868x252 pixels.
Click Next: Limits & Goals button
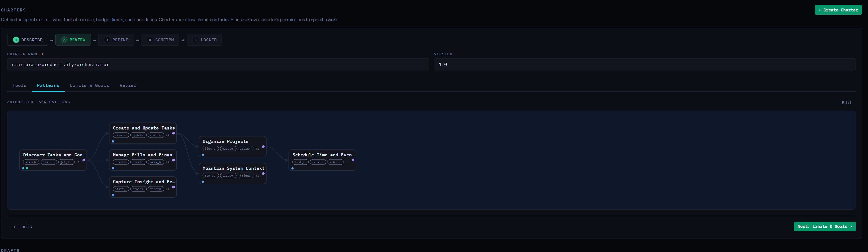pos(824,226)
